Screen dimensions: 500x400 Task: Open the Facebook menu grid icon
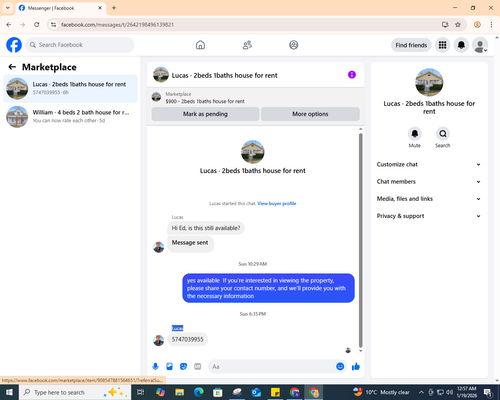click(x=442, y=45)
